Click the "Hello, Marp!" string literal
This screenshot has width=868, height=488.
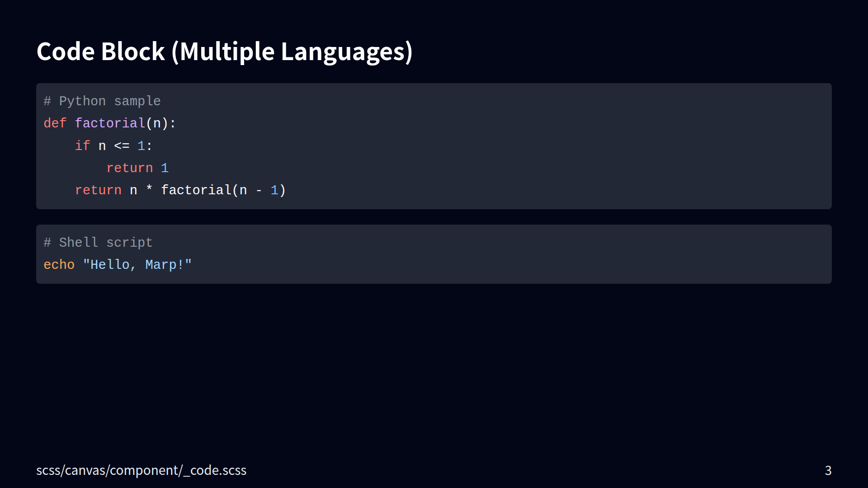pyautogui.click(x=137, y=265)
